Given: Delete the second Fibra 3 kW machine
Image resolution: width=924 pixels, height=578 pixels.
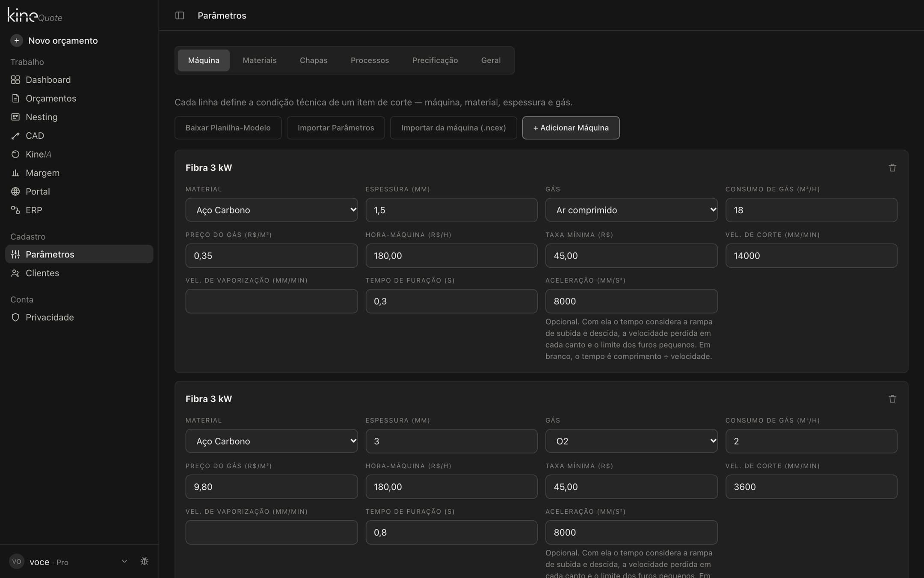Looking at the screenshot, I should click(892, 399).
